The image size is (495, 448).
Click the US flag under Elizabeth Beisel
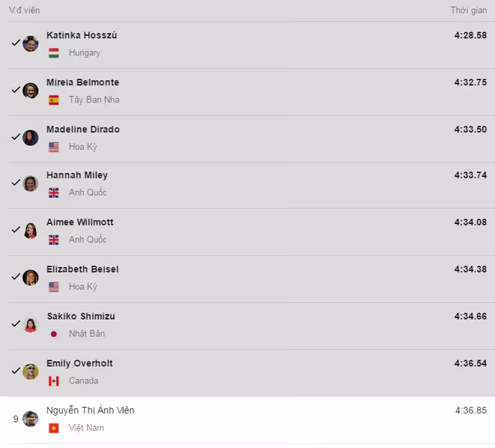coord(54,287)
